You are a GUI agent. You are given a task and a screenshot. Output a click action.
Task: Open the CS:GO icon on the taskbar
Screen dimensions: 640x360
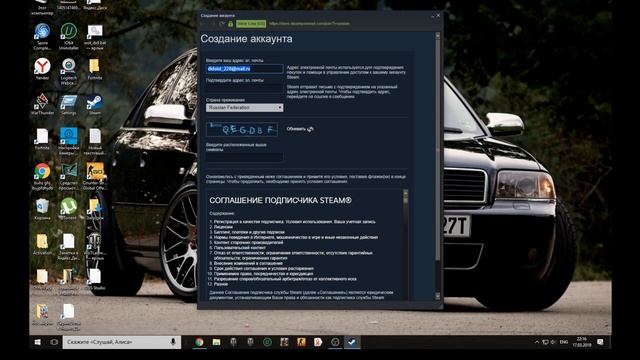coord(301,342)
